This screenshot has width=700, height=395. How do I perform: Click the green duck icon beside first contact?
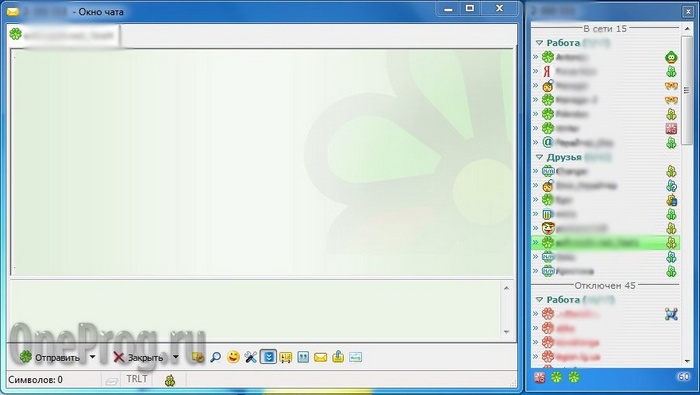671,57
